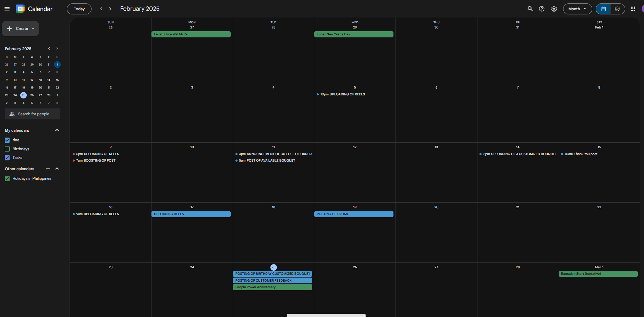Open the ANNOUNCEMENT OF CUT OFF event
The width and height of the screenshot is (644, 317).
coord(273,154)
